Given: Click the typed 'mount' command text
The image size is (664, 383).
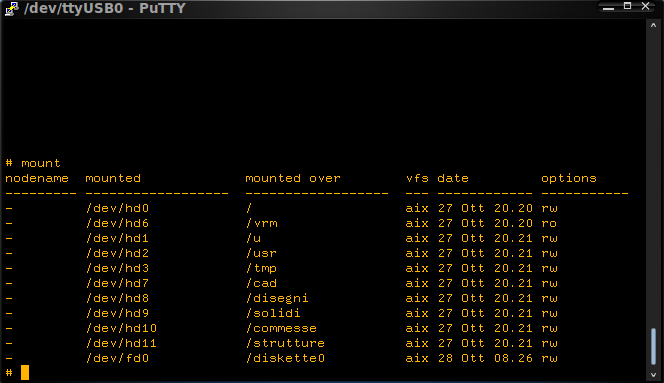Looking at the screenshot, I should click(41, 163).
